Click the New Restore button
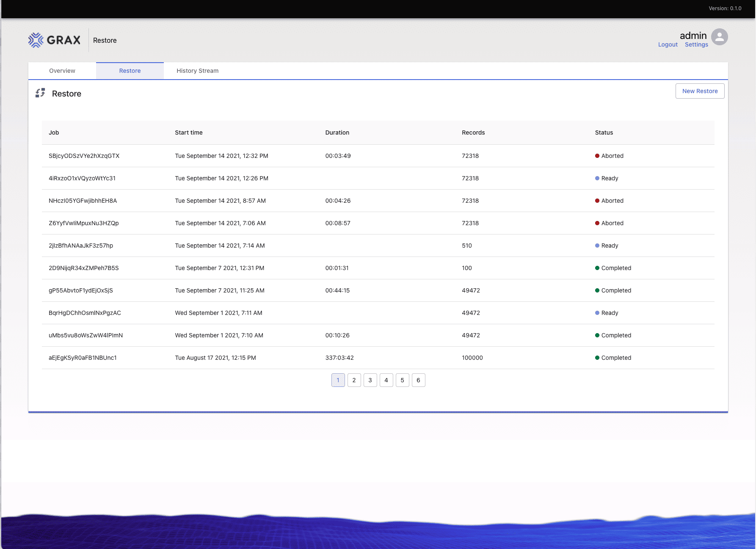The image size is (756, 549). (x=700, y=91)
